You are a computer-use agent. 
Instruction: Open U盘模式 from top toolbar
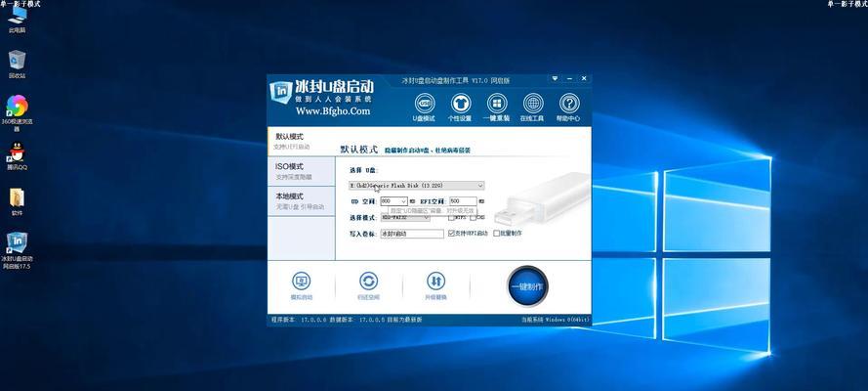click(425, 108)
